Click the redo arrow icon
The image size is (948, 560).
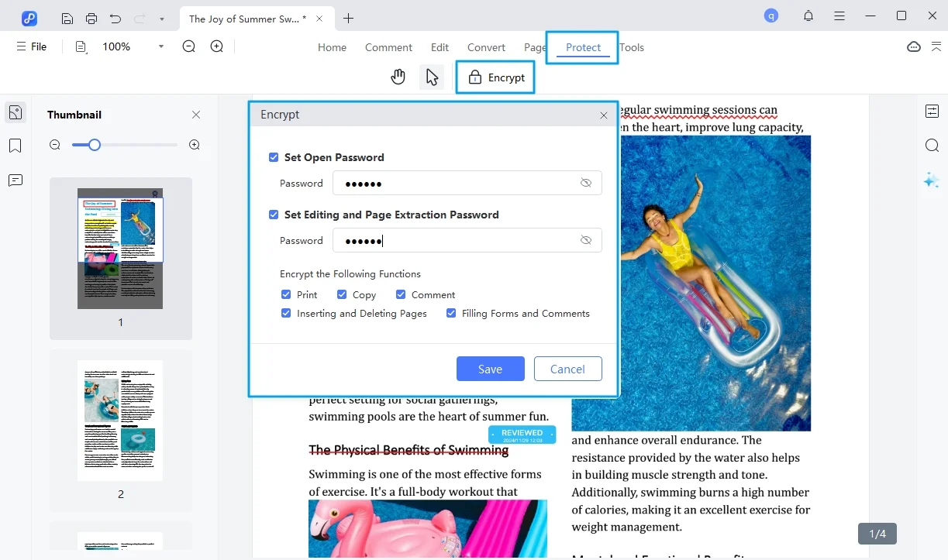(139, 18)
